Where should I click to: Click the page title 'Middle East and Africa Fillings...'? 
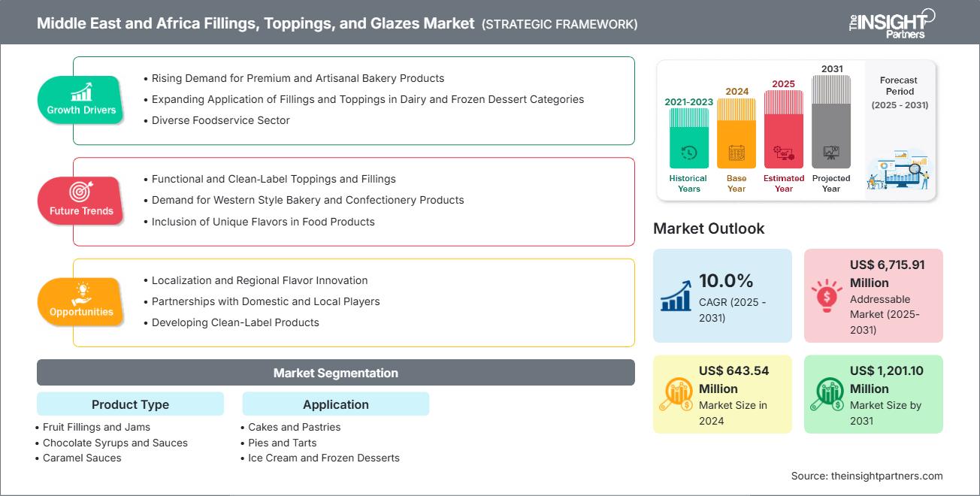click(x=256, y=23)
